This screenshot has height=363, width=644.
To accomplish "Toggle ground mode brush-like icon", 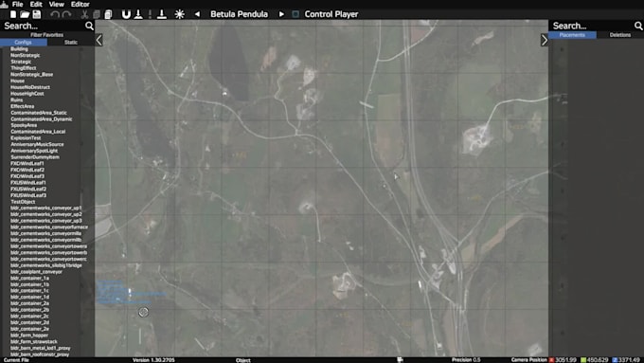I will (x=138, y=14).
